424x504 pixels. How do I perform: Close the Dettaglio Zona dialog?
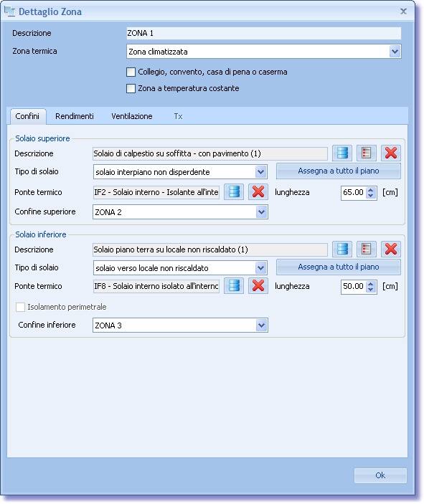click(x=403, y=11)
